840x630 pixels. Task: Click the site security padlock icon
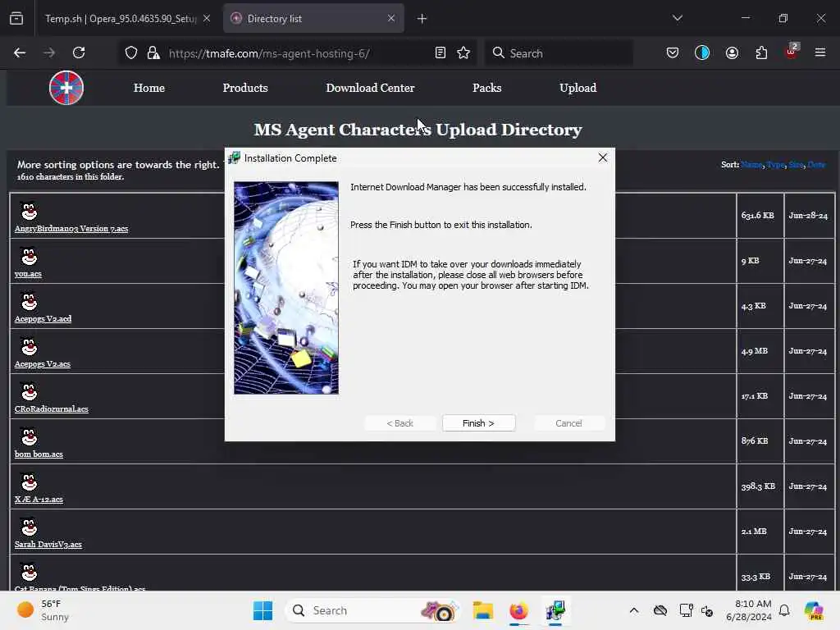pyautogui.click(x=153, y=52)
